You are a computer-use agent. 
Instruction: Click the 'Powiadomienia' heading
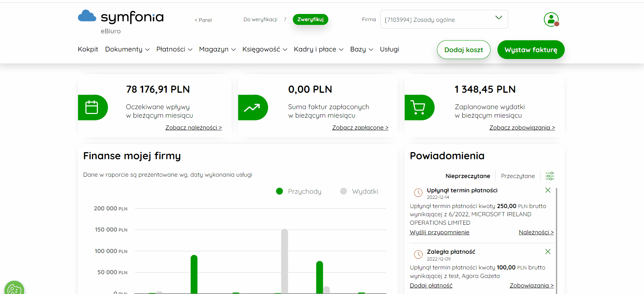(447, 156)
